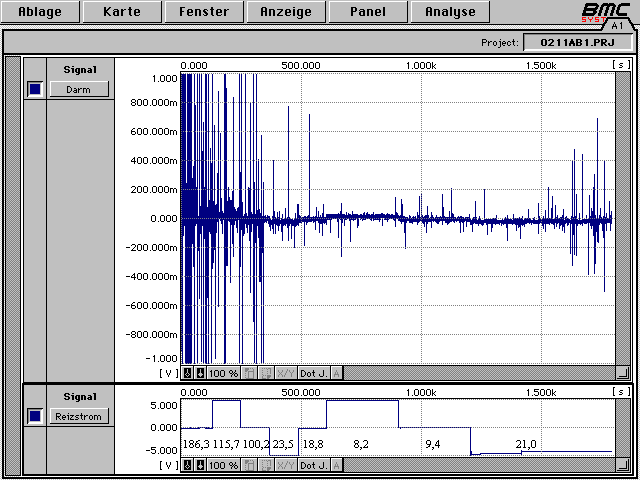
Task: Open the Analyse menu
Action: (x=450, y=12)
